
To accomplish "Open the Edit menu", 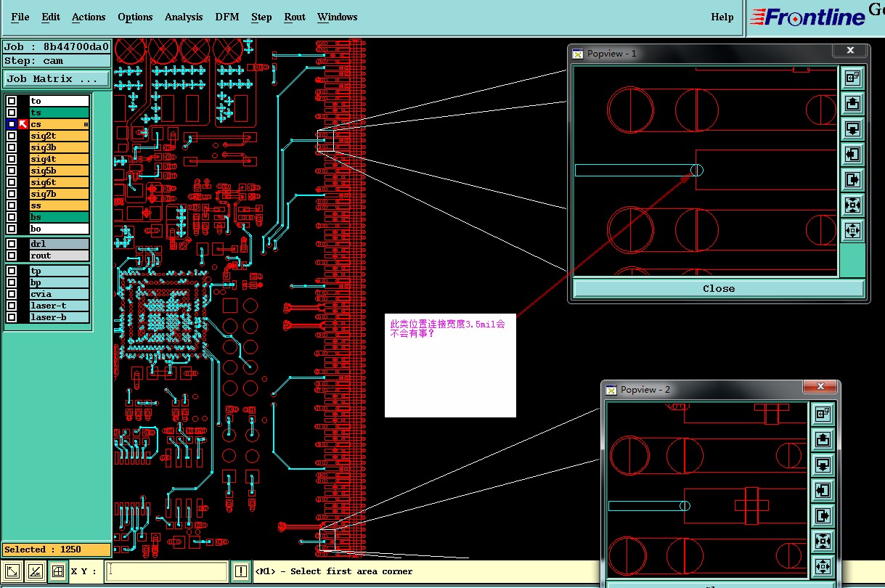I will click(x=51, y=17).
